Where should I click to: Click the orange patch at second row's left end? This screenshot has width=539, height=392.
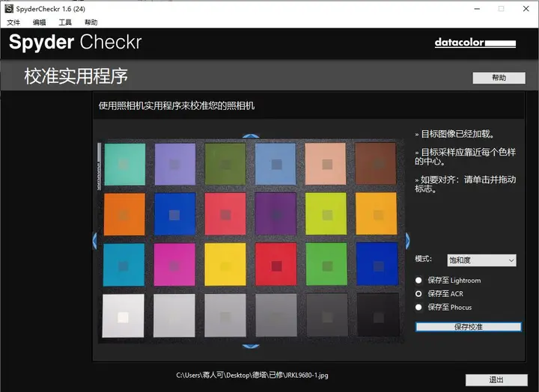coord(124,215)
